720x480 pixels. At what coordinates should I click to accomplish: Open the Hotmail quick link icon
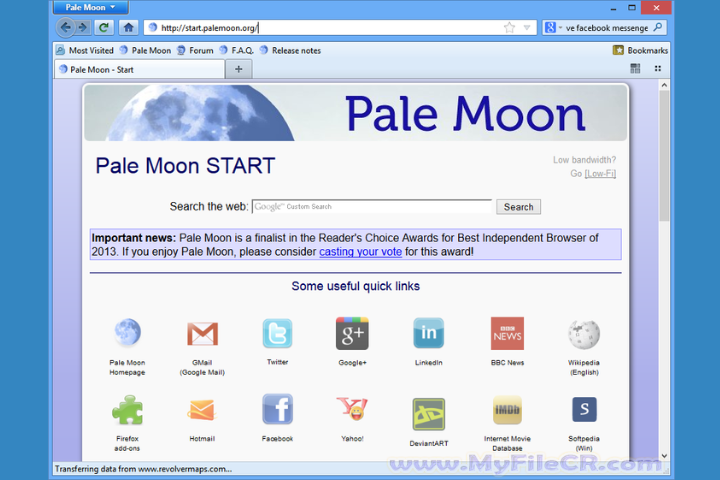pyautogui.click(x=202, y=410)
